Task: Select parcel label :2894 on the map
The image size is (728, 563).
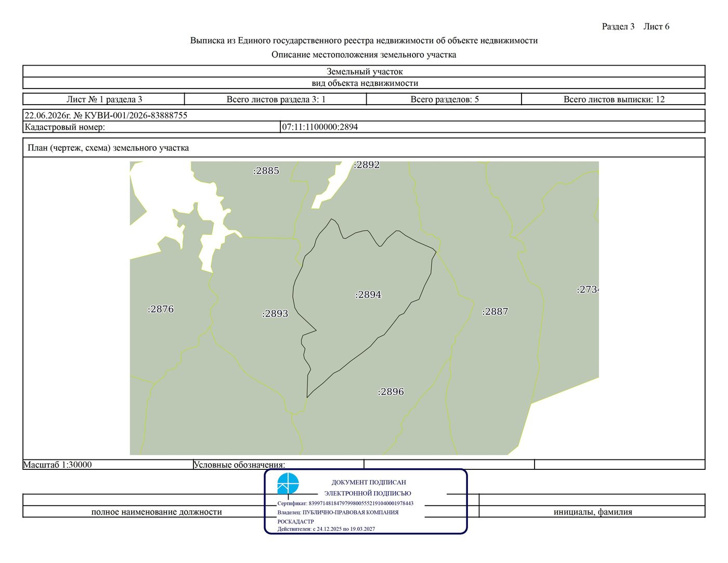Action: [x=368, y=295]
